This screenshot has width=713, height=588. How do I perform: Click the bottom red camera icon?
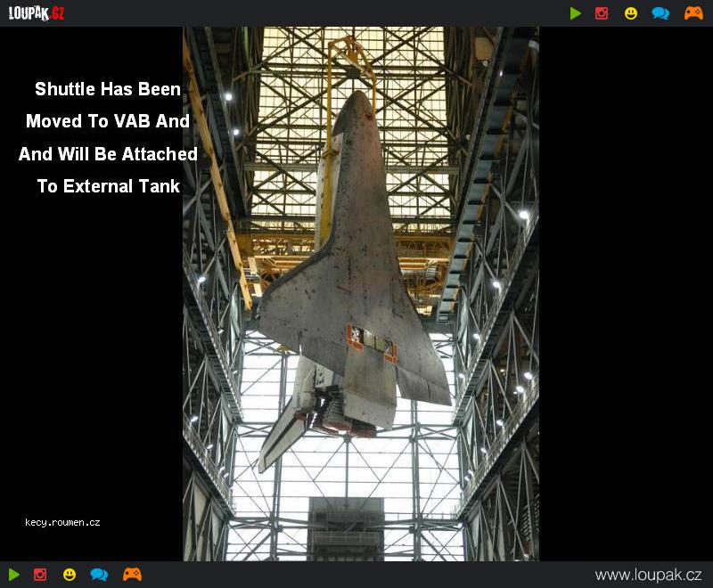(x=40, y=575)
